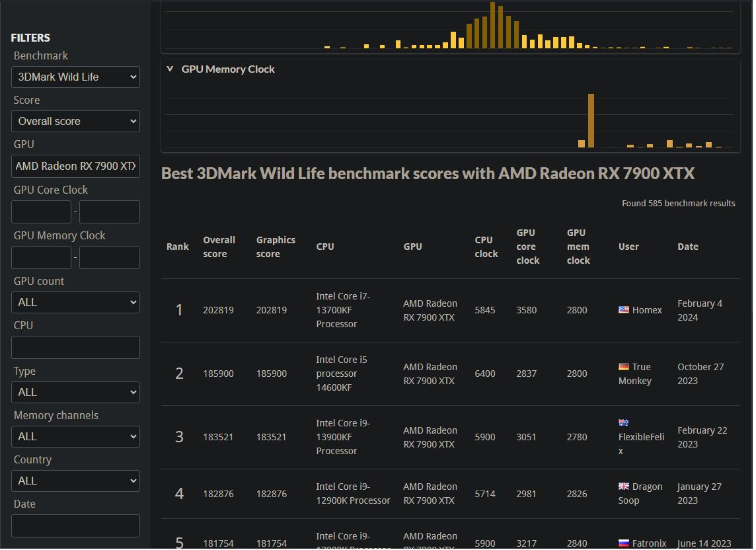Open user Dragon Soop's profile

pyautogui.click(x=641, y=494)
